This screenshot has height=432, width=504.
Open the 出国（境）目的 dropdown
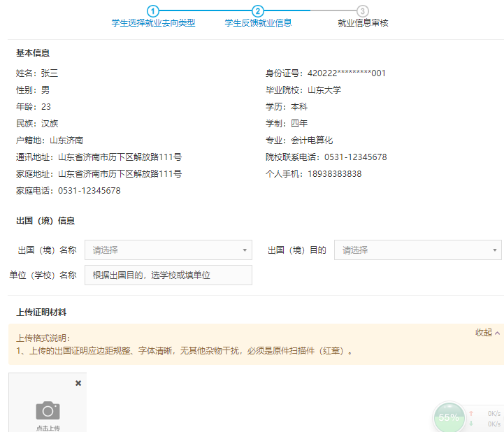(x=417, y=250)
